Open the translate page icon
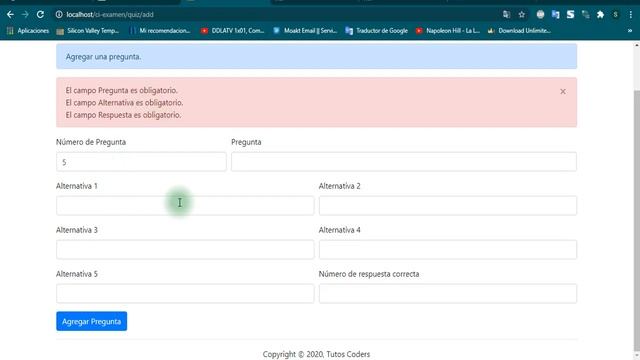The width and height of the screenshot is (640, 360). (507, 15)
